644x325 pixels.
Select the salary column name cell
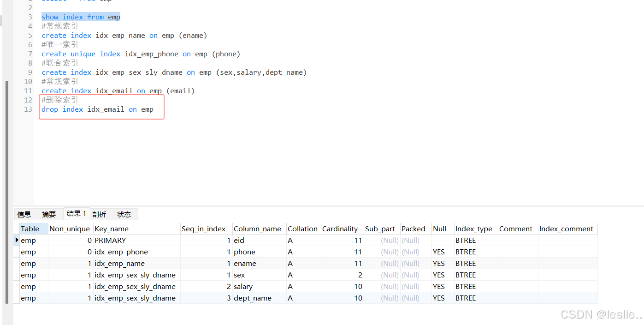[x=260, y=286]
